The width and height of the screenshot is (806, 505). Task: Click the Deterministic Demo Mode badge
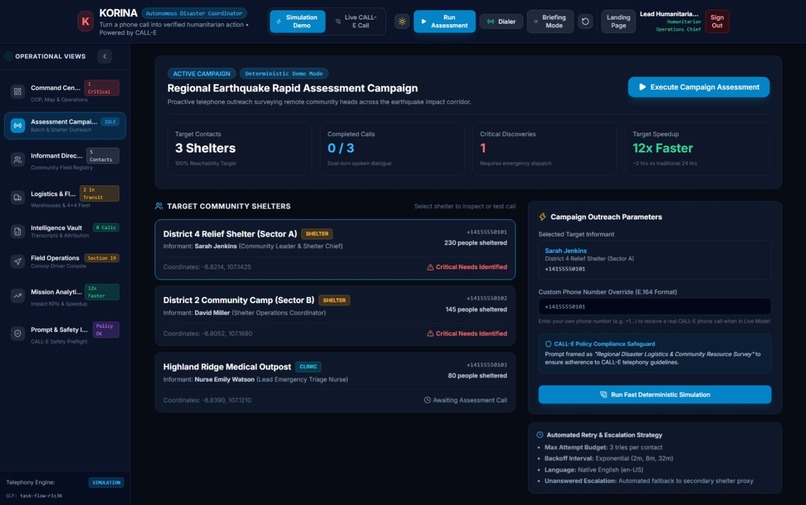[x=284, y=74]
